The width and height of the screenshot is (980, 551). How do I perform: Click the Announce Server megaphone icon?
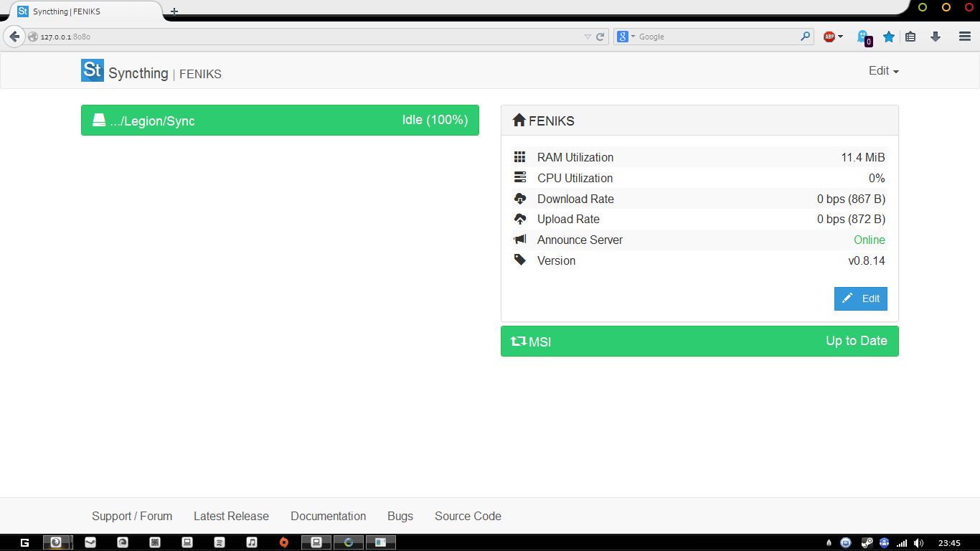520,240
